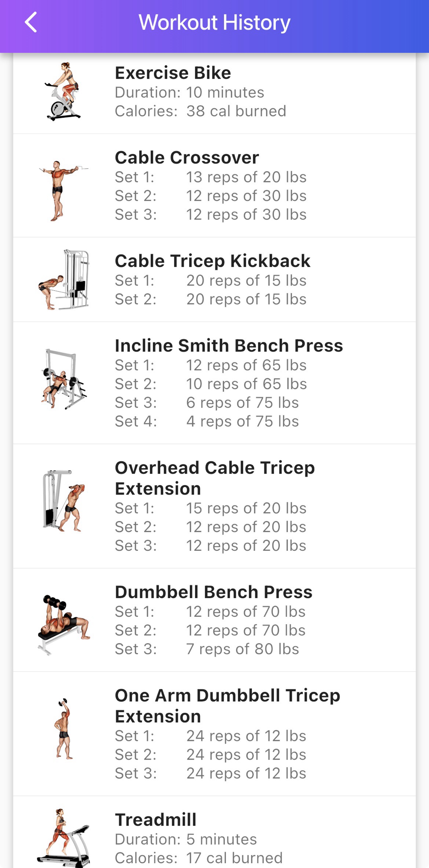Select the Dumbbell Bench Press title

tap(213, 592)
